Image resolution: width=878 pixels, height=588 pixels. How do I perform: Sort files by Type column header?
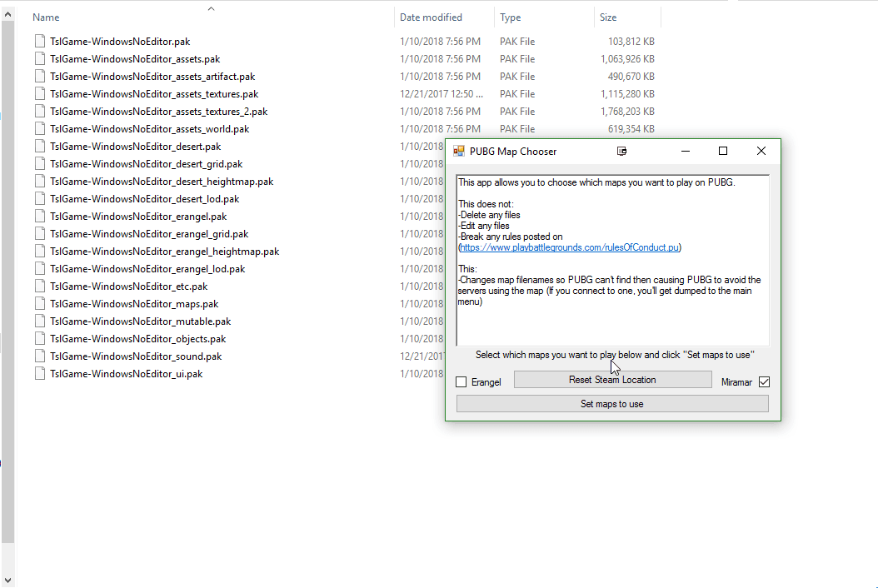point(510,17)
